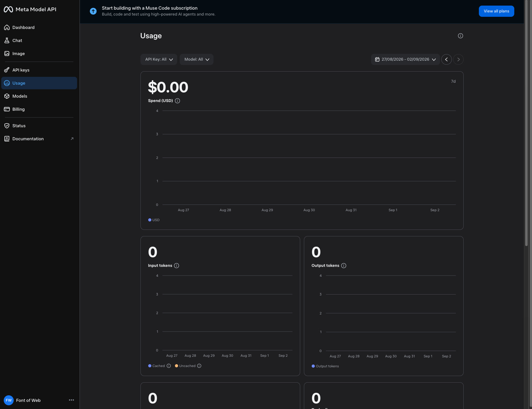
Task: Go to API keys page
Action: pyautogui.click(x=39, y=70)
